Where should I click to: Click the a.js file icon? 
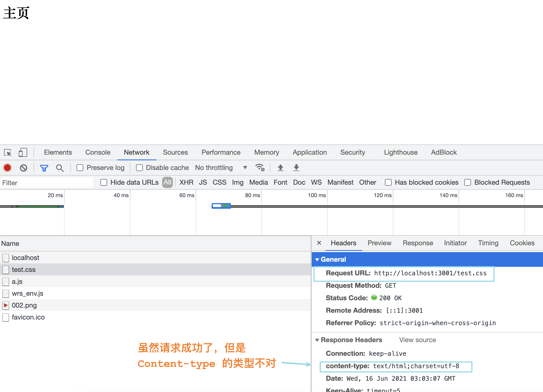[x=6, y=282]
